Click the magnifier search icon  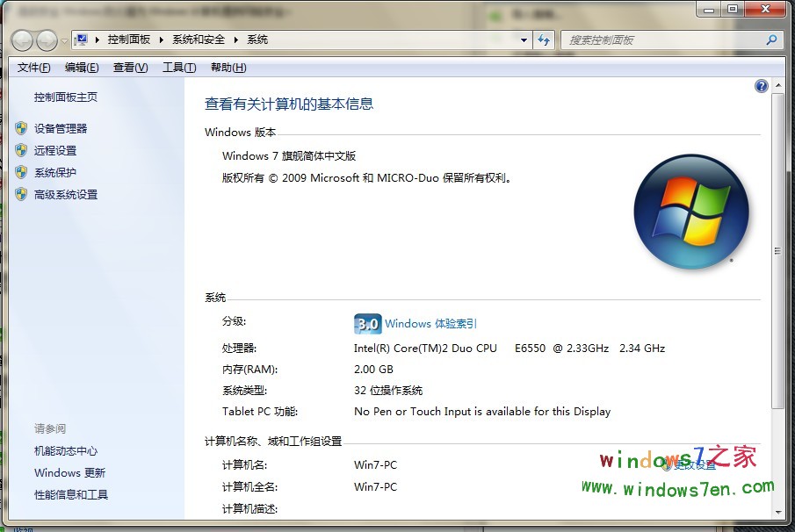(771, 40)
